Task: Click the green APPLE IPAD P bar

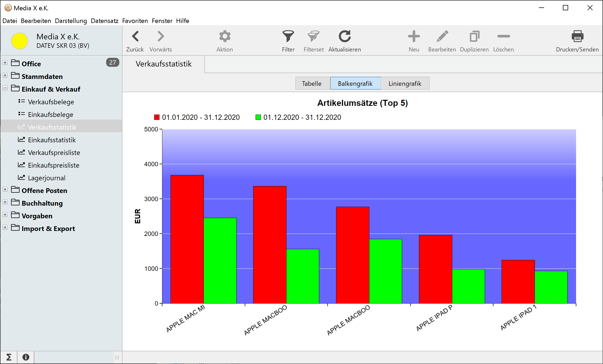Action: click(x=468, y=286)
